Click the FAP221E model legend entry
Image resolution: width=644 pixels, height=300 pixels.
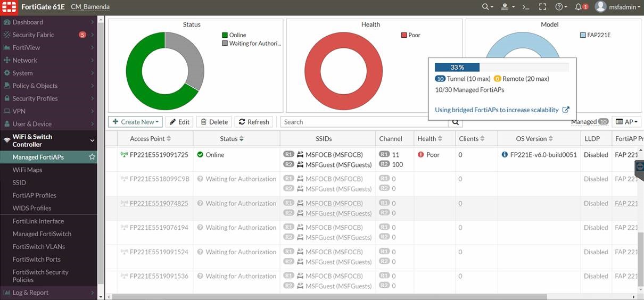click(x=595, y=35)
